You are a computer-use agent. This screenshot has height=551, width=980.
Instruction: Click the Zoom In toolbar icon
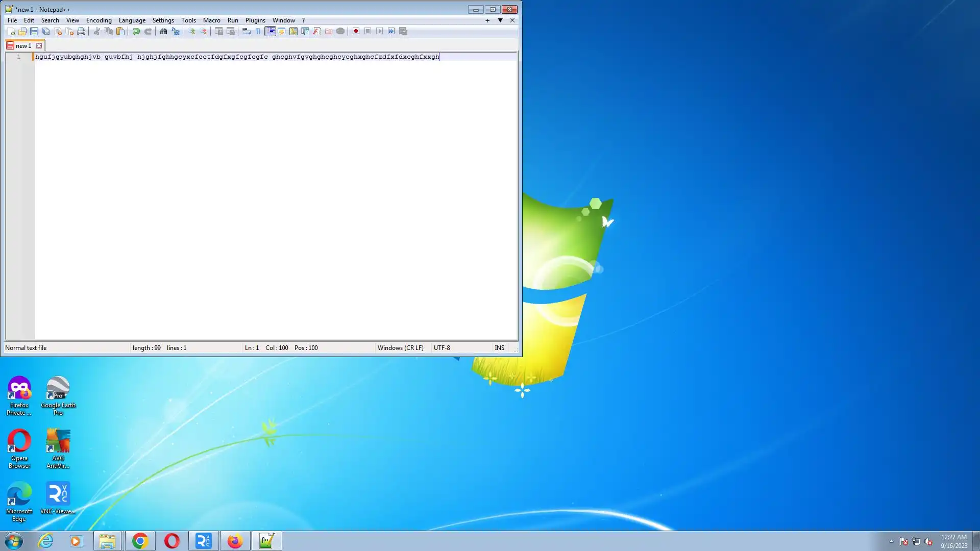pyautogui.click(x=191, y=31)
